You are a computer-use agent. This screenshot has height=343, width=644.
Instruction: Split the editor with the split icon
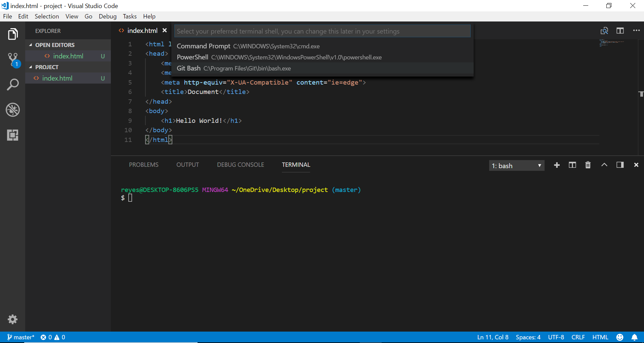pos(620,31)
